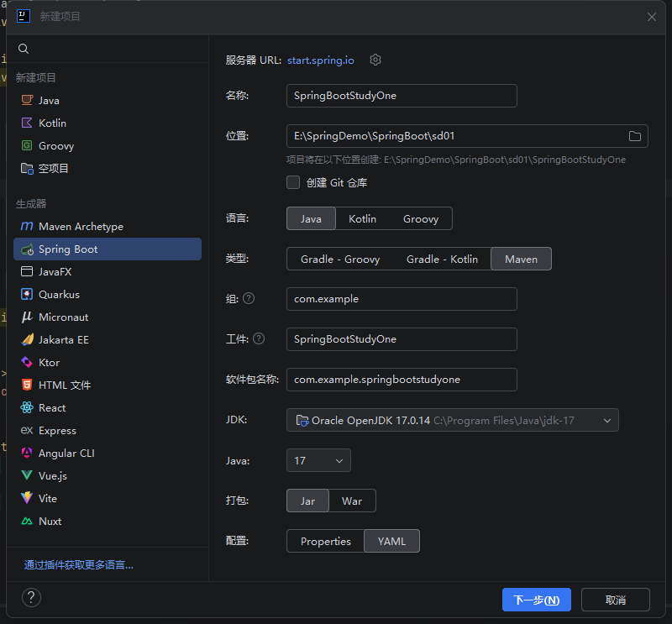Click the 名称 field with SpringBootStudyOne

click(402, 96)
